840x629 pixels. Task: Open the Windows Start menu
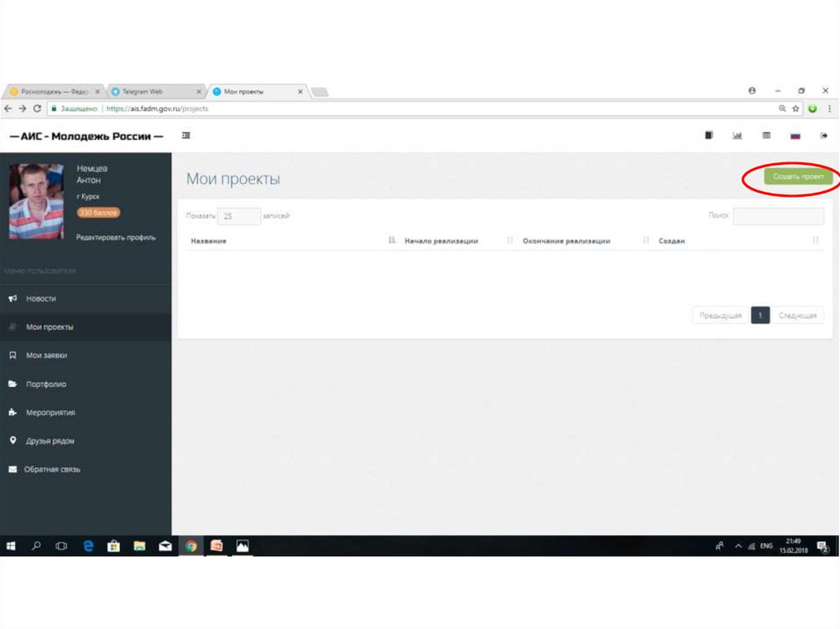(11, 546)
